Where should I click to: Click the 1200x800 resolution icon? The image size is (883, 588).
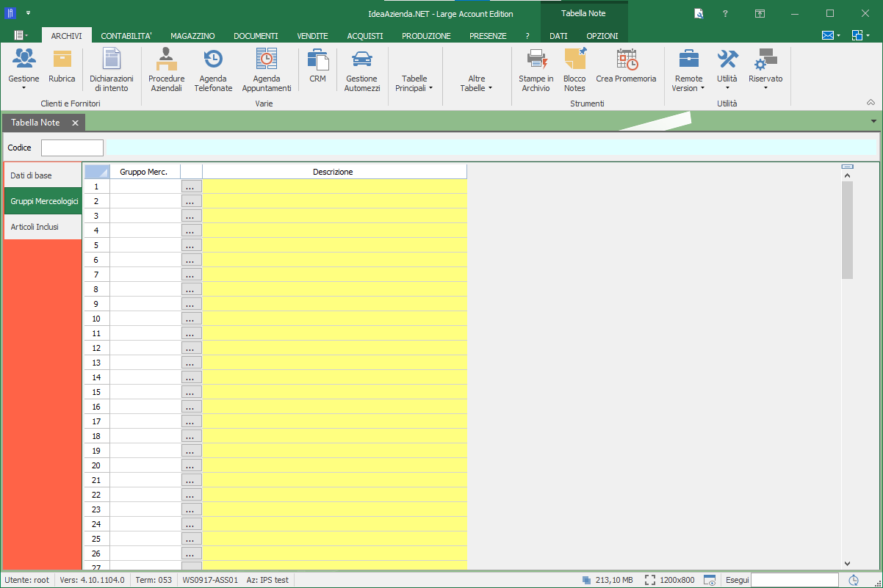pos(650,580)
